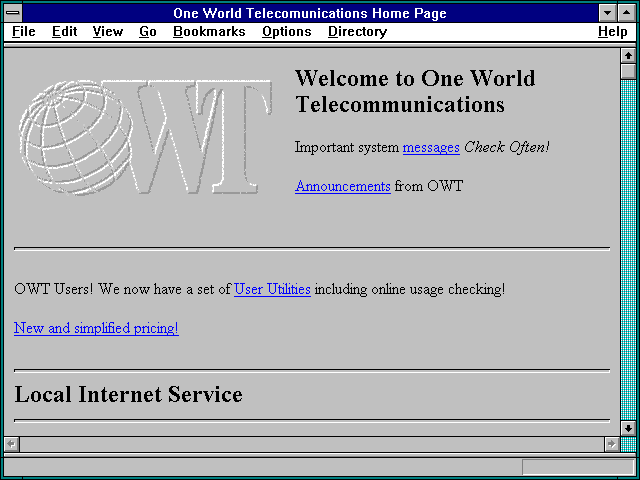
Task: Click the horizontal scrollbar right arrow
Action: tap(611, 444)
